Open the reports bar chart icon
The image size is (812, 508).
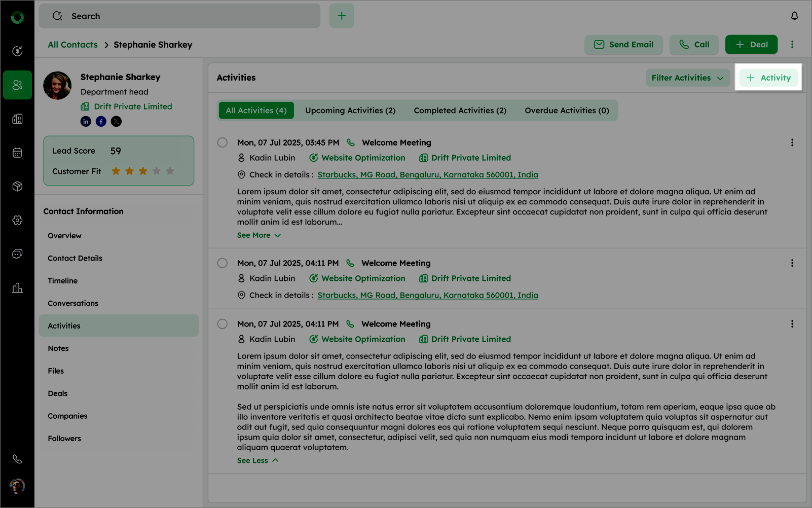pos(17,288)
